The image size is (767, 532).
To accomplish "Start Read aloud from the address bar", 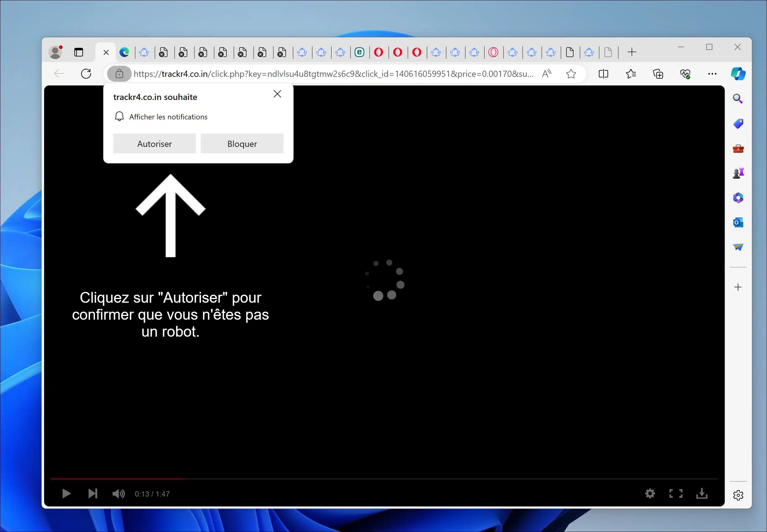I will pyautogui.click(x=546, y=74).
